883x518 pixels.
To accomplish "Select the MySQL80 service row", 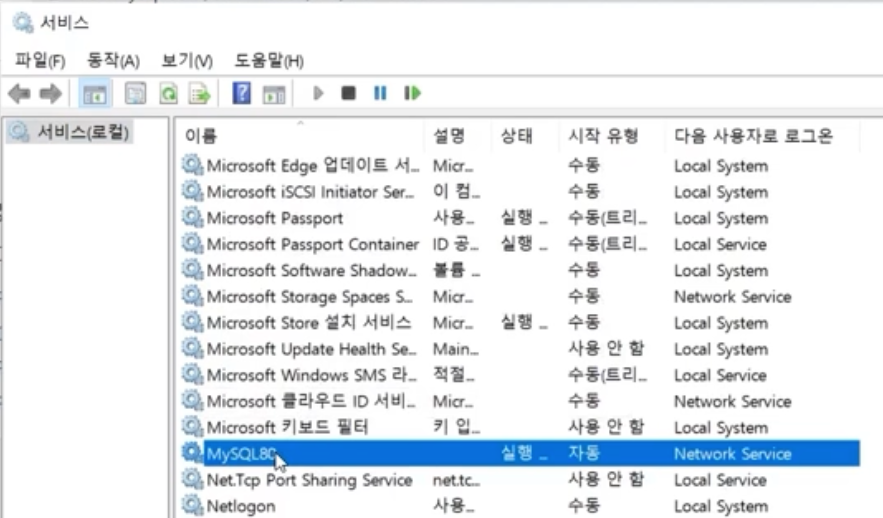I will (x=520, y=453).
